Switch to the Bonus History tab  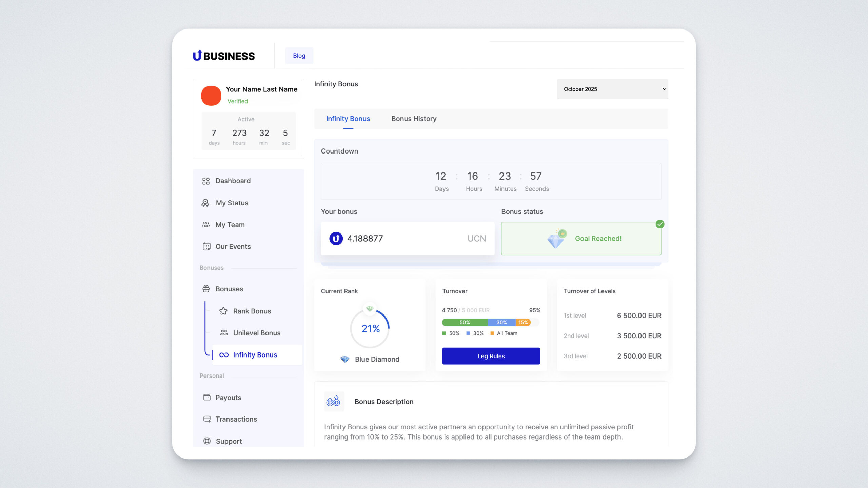click(414, 119)
